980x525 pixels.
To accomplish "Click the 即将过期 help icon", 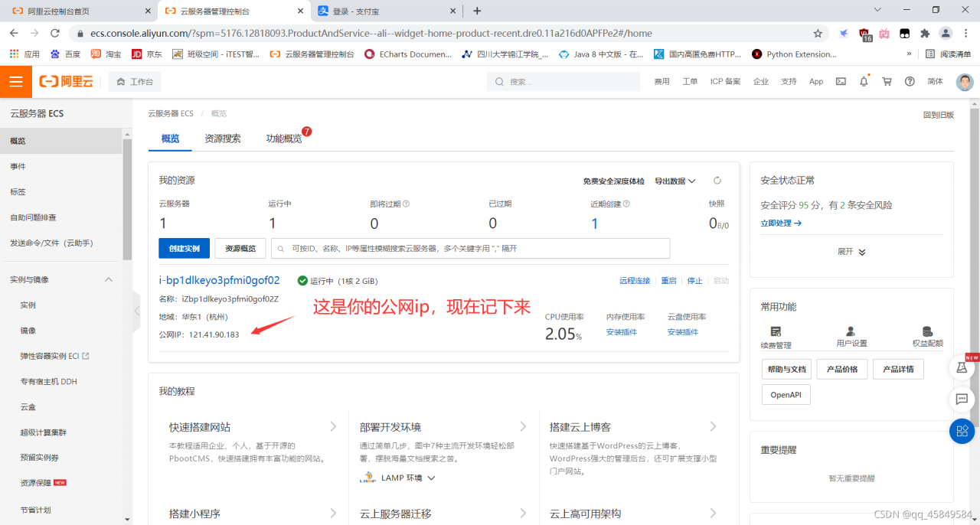I will [406, 204].
